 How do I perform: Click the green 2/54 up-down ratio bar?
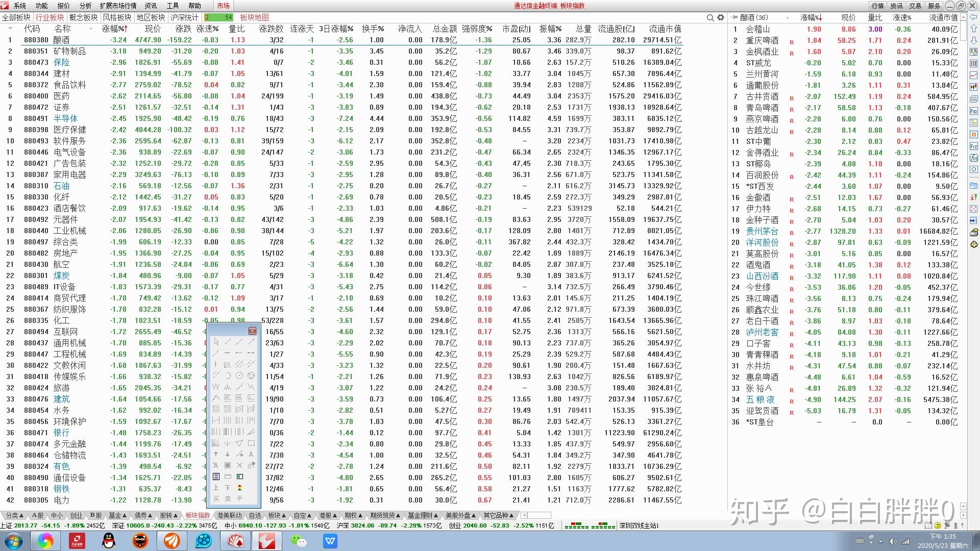[x=218, y=17]
